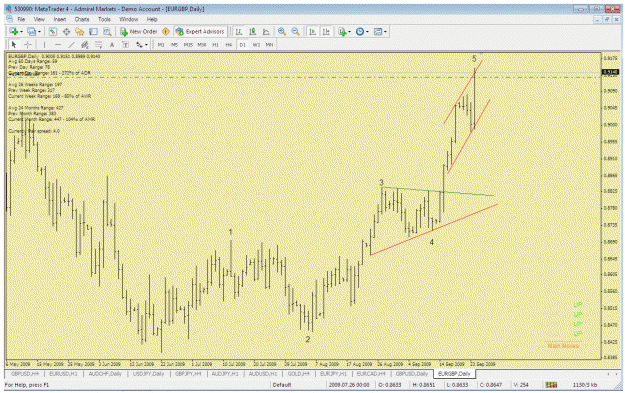This screenshot has height=393, width=625.
Task: Select the Text Label tool
Action: 125,44
